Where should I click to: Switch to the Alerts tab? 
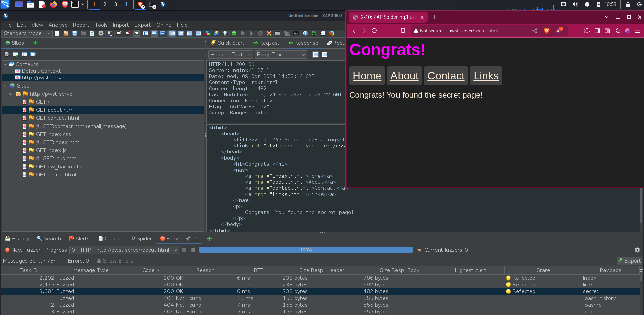pos(79,239)
